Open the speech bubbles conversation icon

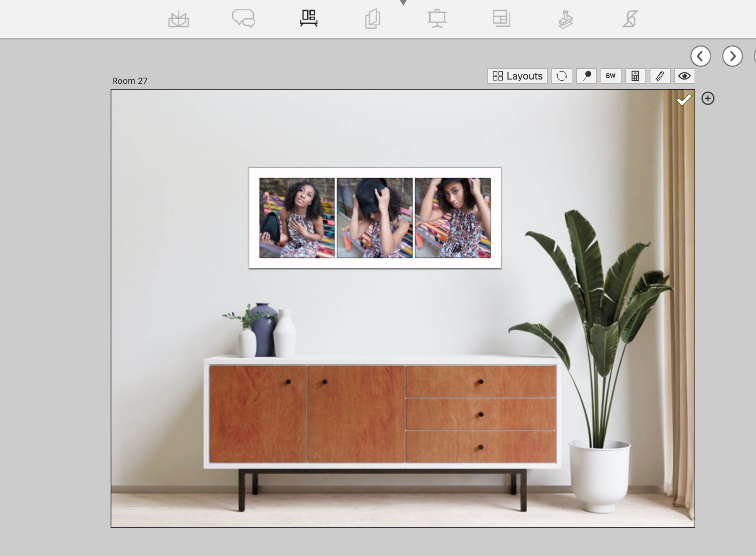click(244, 18)
